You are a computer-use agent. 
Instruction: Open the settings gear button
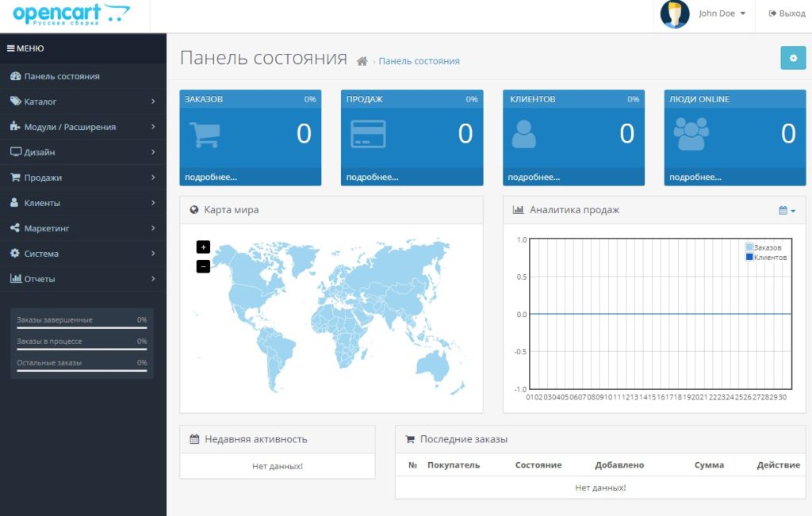793,58
